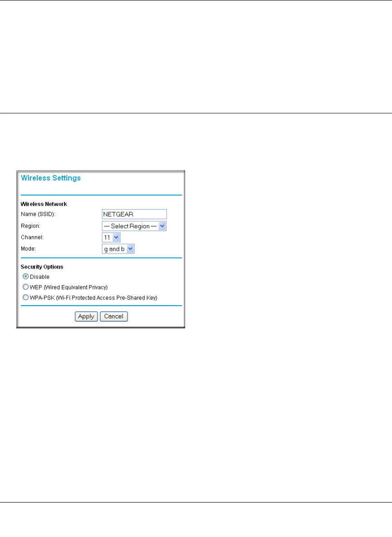Click the Security Options section label
392x537 pixels.
click(x=42, y=267)
